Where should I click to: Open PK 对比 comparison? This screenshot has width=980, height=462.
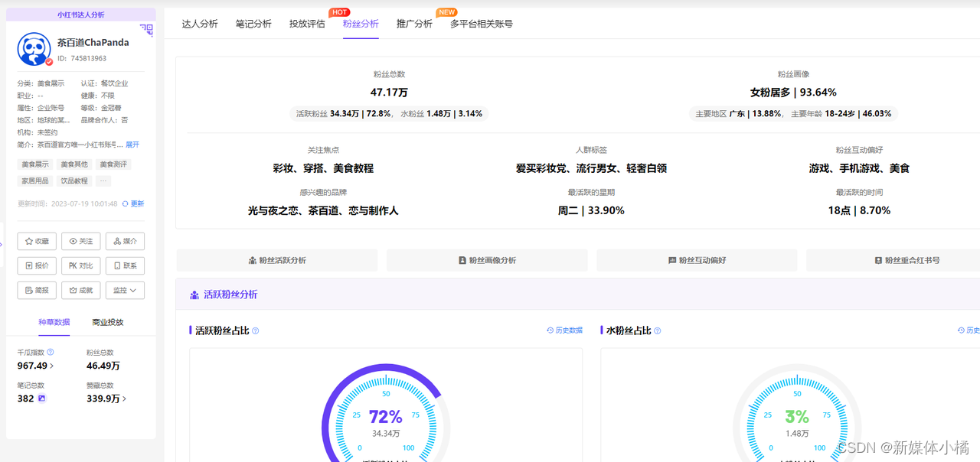pyautogui.click(x=81, y=265)
